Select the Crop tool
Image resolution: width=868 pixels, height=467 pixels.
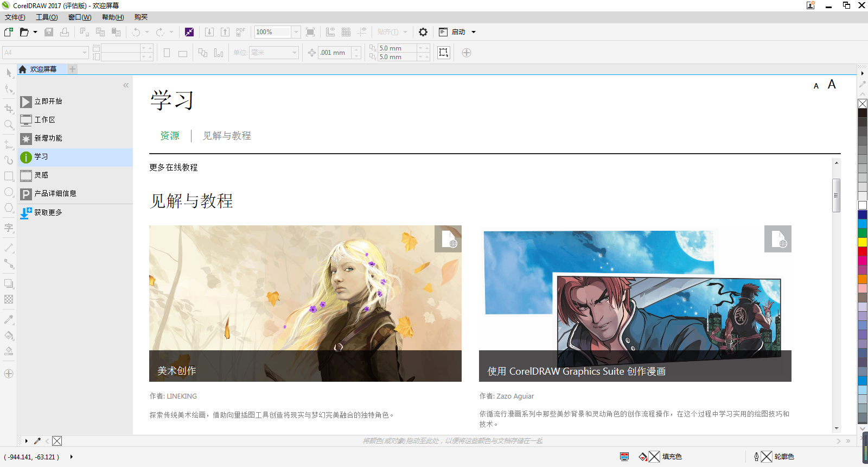(x=9, y=108)
